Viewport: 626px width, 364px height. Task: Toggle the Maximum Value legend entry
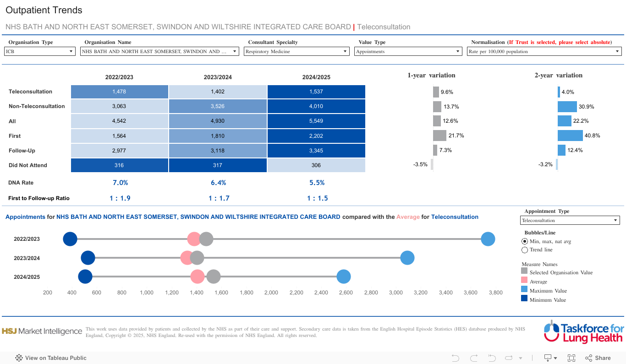(548, 291)
